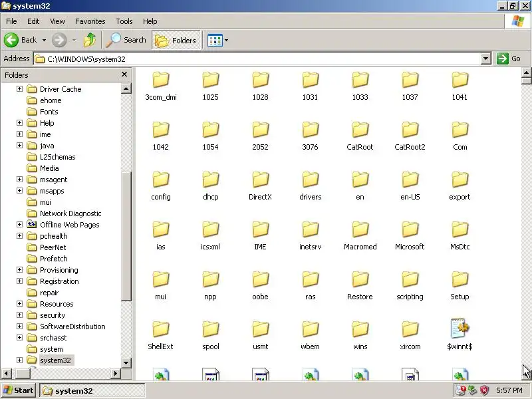This screenshot has width=532, height=399.
Task: Open the Back history dropdown arrow
Action: pos(44,40)
